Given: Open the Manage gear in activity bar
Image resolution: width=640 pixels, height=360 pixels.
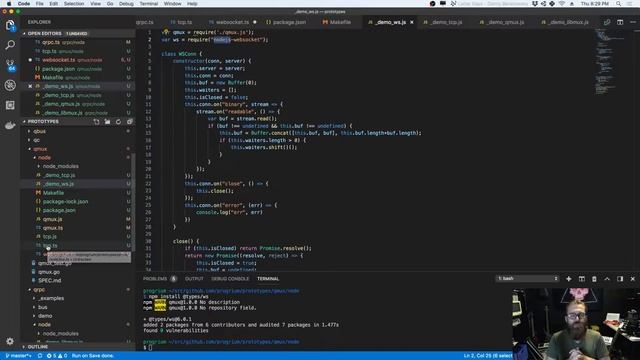Looking at the screenshot, I should (x=10, y=341).
